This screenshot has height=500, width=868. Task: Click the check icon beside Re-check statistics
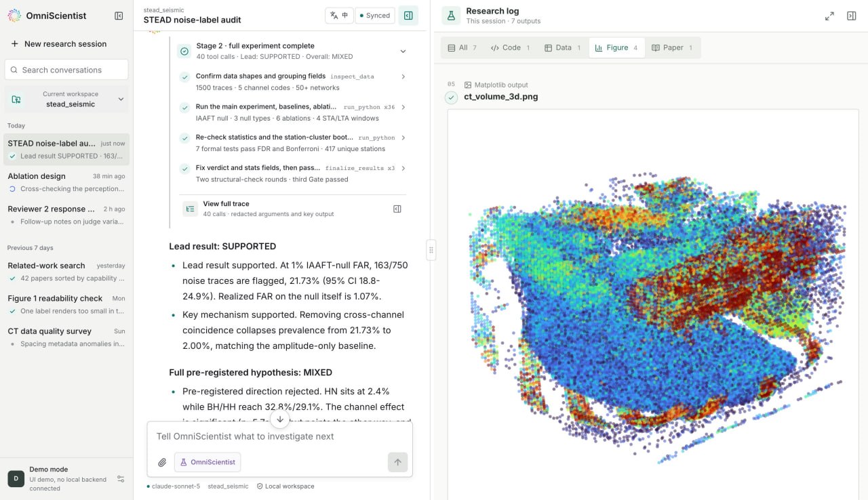[184, 138]
